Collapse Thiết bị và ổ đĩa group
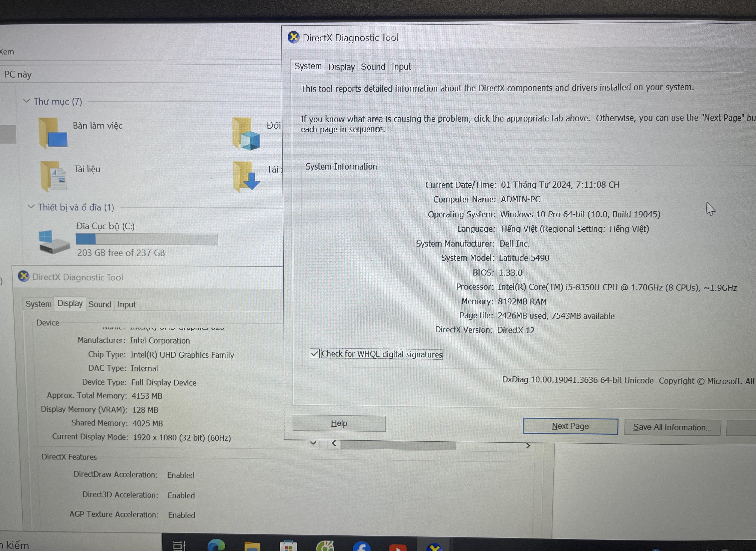Image resolution: width=756 pixels, height=551 pixels. [x=31, y=206]
